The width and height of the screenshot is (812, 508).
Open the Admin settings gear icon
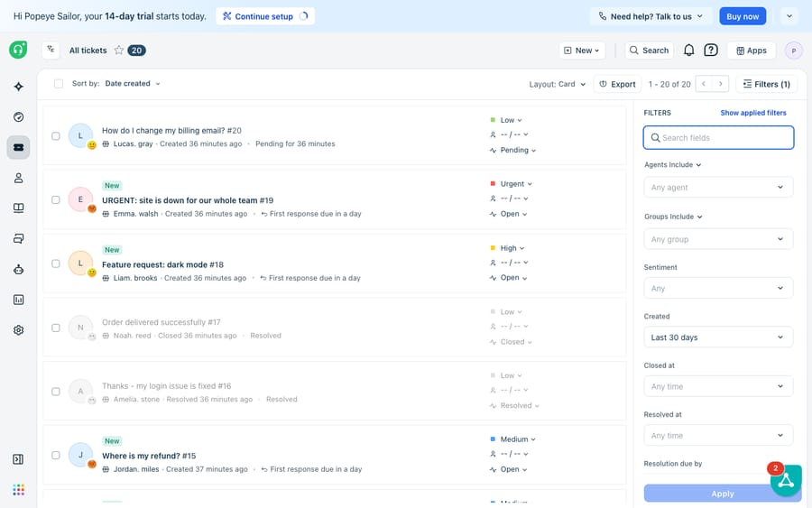click(19, 330)
